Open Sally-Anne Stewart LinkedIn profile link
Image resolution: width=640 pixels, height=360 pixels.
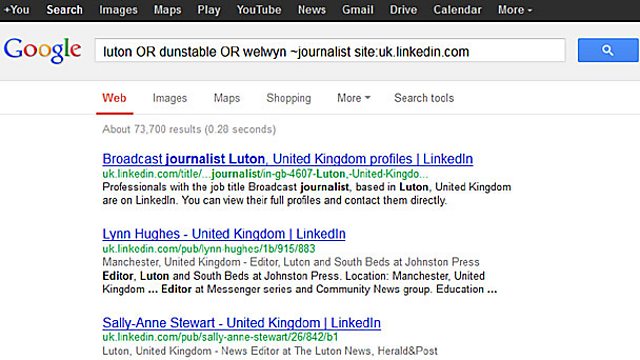click(x=241, y=323)
